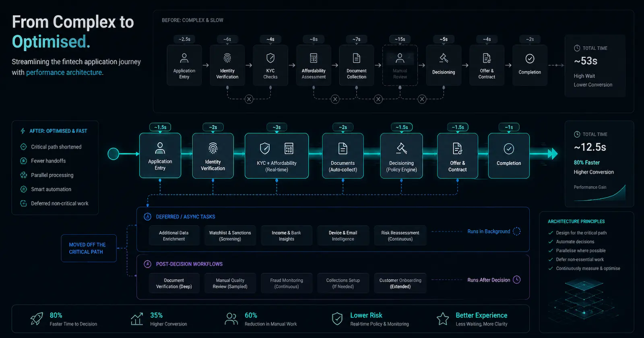Select the Collections Setup (If Needed) chip
644x338 pixels.
point(343,283)
